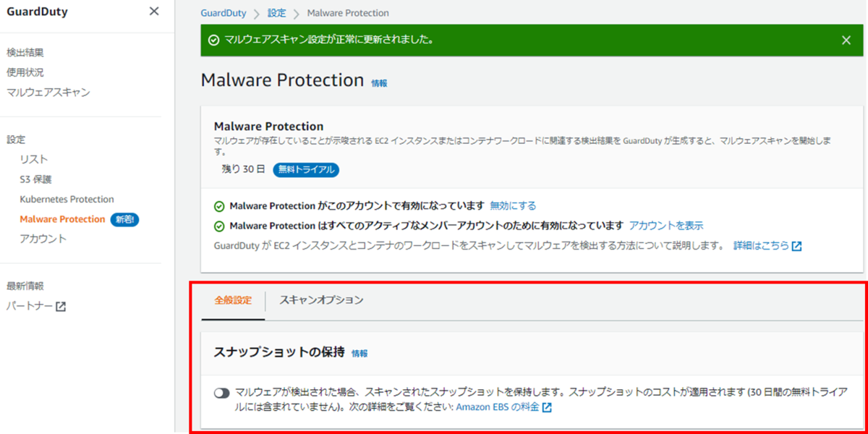
Task: Click the スナップショットの保持 heading
Action: (279, 353)
